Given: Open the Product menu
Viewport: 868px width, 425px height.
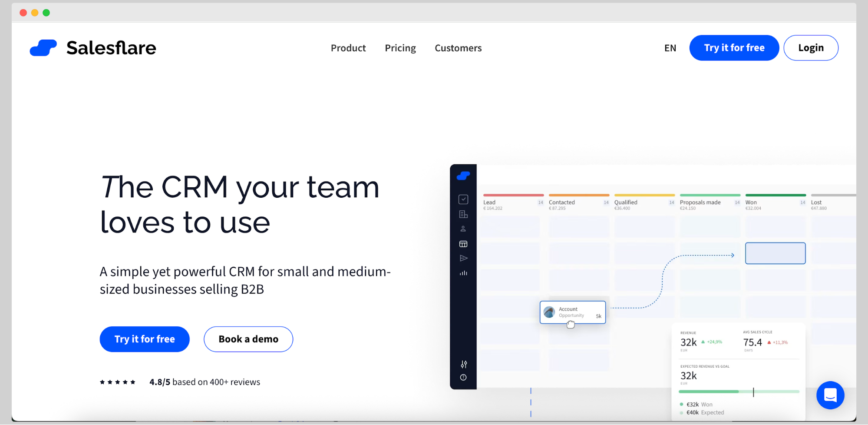Looking at the screenshot, I should pos(348,48).
